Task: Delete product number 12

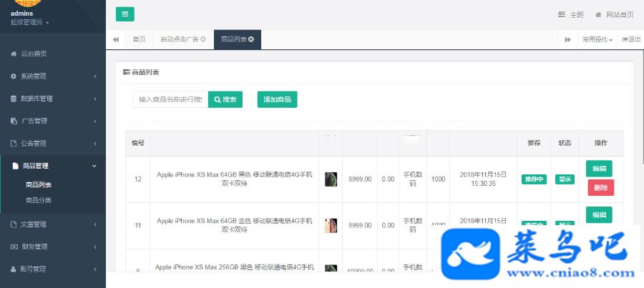Action: coord(601,187)
